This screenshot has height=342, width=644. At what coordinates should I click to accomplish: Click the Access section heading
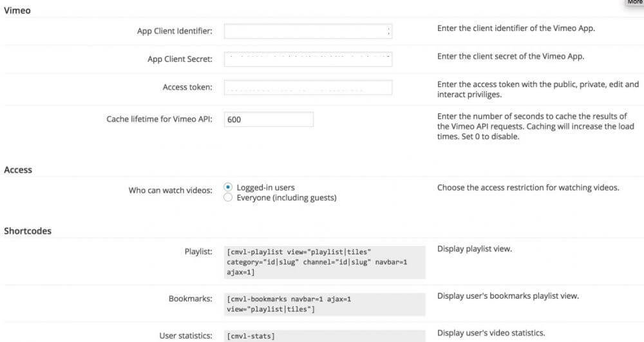coord(18,170)
